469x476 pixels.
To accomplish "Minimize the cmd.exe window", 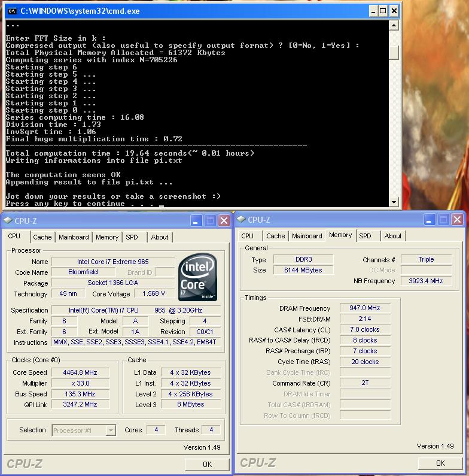I will coord(373,11).
